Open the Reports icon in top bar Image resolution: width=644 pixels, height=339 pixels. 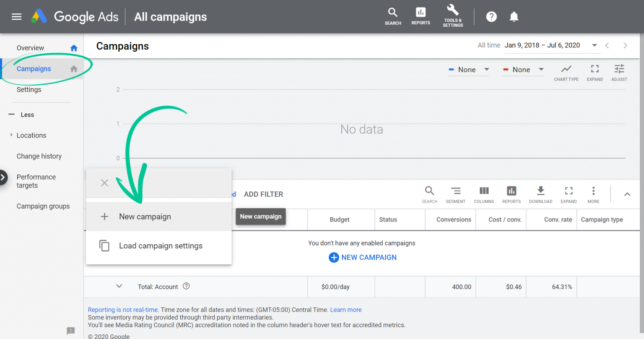(421, 16)
